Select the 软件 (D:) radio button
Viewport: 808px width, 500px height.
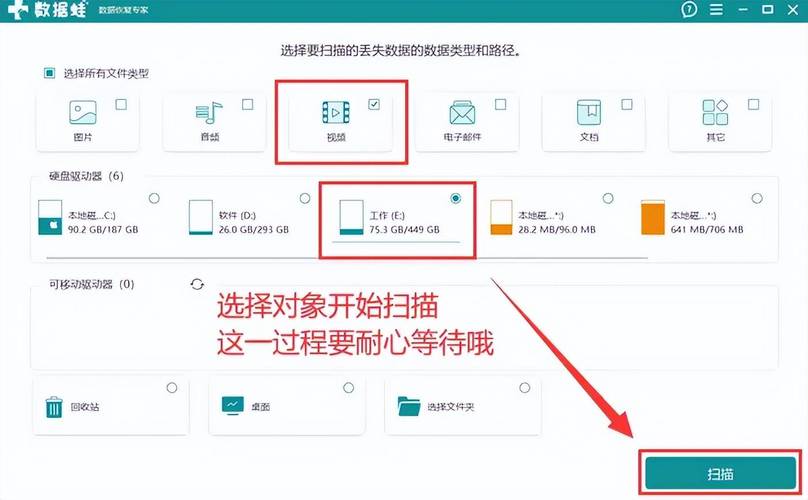(305, 198)
